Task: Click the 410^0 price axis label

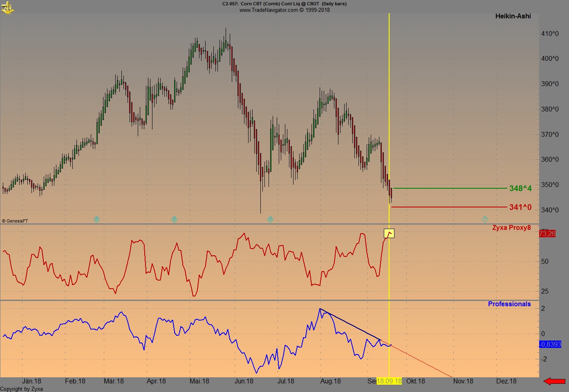Action: point(550,33)
